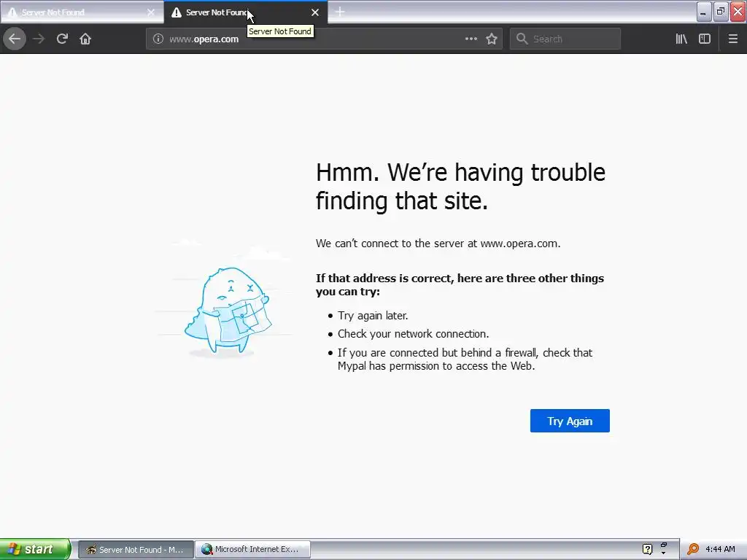This screenshot has height=560, width=747.
Task: Click the orange magnifier tray icon
Action: [x=693, y=550]
